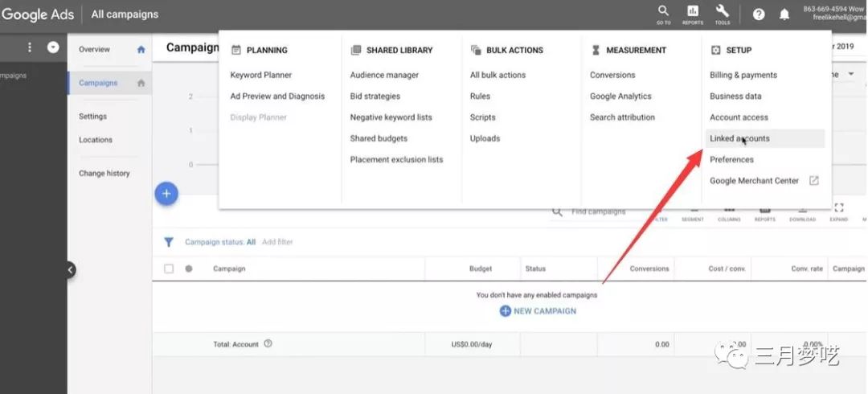868x394 pixels.
Task: Click the external link icon beside Google Merchant Center
Action: [813, 181]
